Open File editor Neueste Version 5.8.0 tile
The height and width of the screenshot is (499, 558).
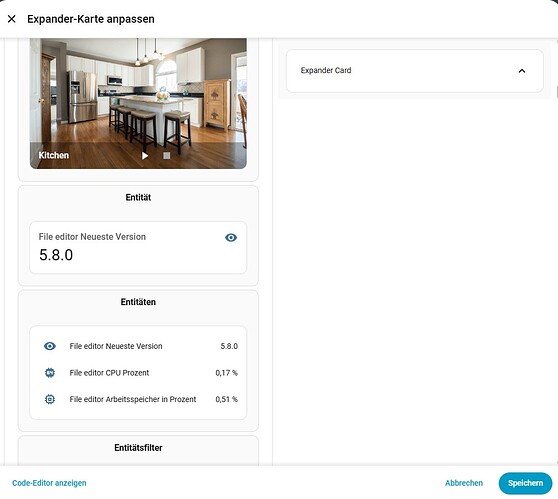coord(138,248)
